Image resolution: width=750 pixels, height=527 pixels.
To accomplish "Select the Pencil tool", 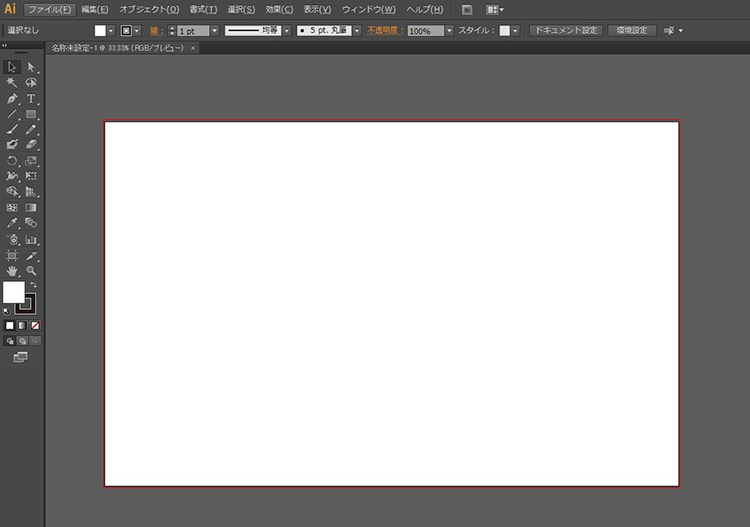I will (x=31, y=129).
